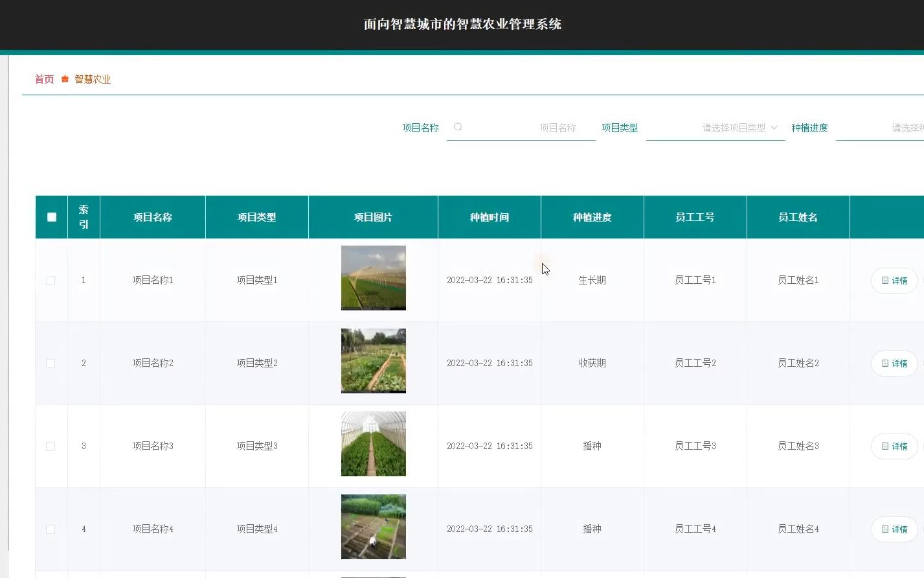Open the 请选择项目类型 dropdown
Screen dimensions: 924x578
pos(716,128)
